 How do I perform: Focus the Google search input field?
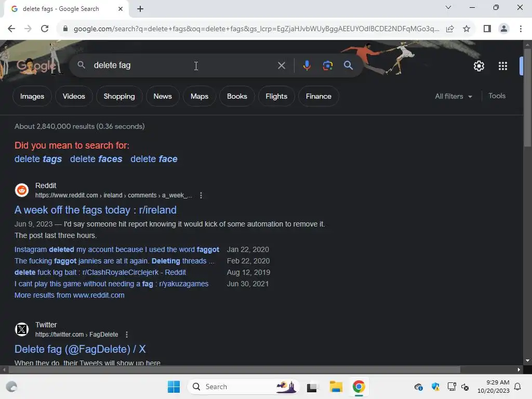click(183, 65)
